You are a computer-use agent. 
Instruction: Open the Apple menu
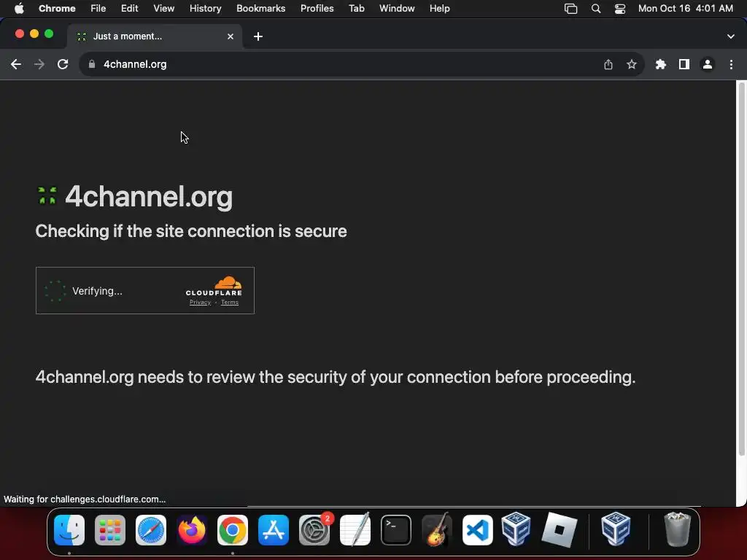19,9
